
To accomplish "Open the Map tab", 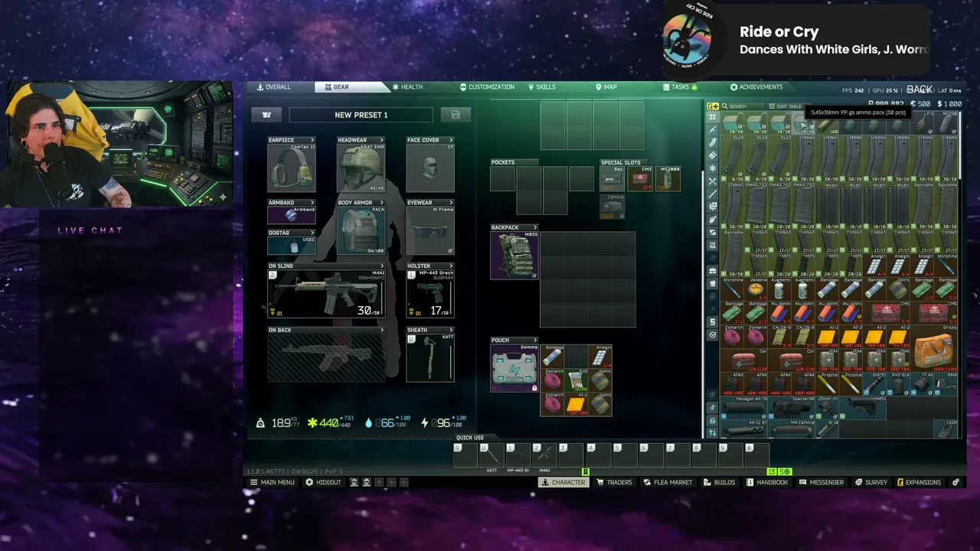I will click(606, 87).
